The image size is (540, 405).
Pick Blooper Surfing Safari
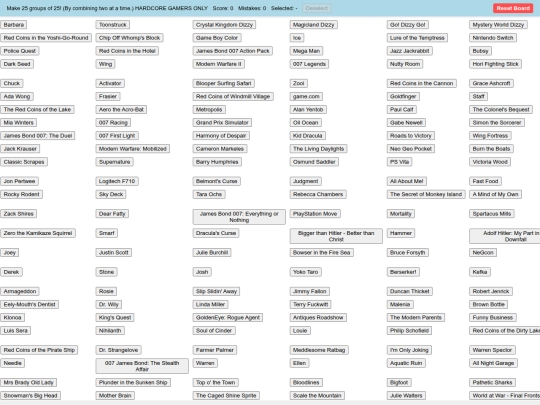[x=224, y=83]
